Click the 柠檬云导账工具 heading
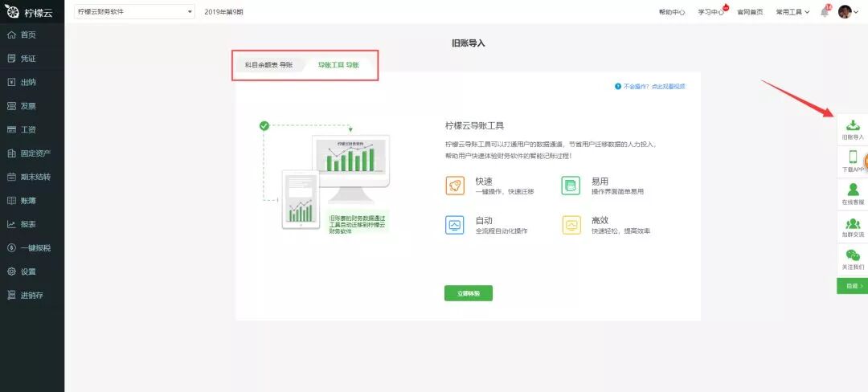868x392 pixels. point(474,125)
